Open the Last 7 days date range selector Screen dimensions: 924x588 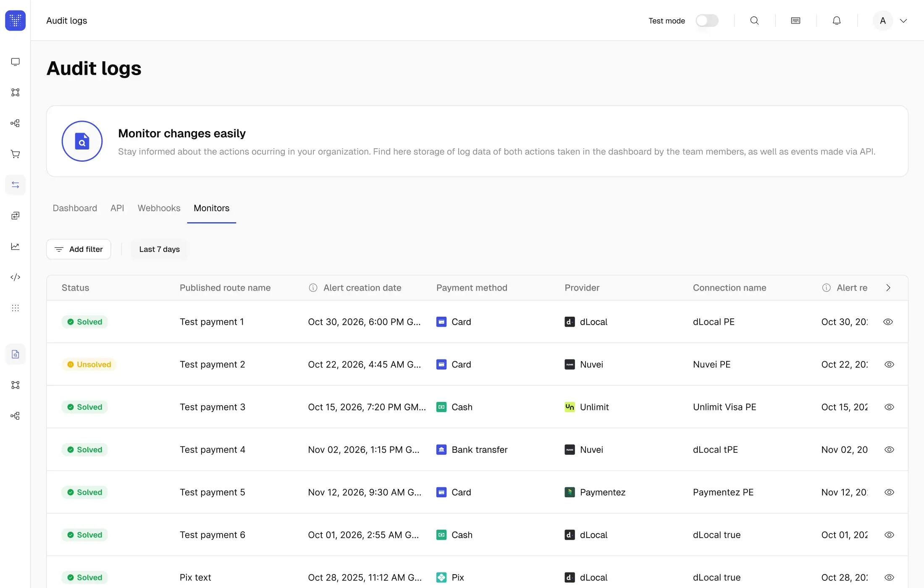159,249
